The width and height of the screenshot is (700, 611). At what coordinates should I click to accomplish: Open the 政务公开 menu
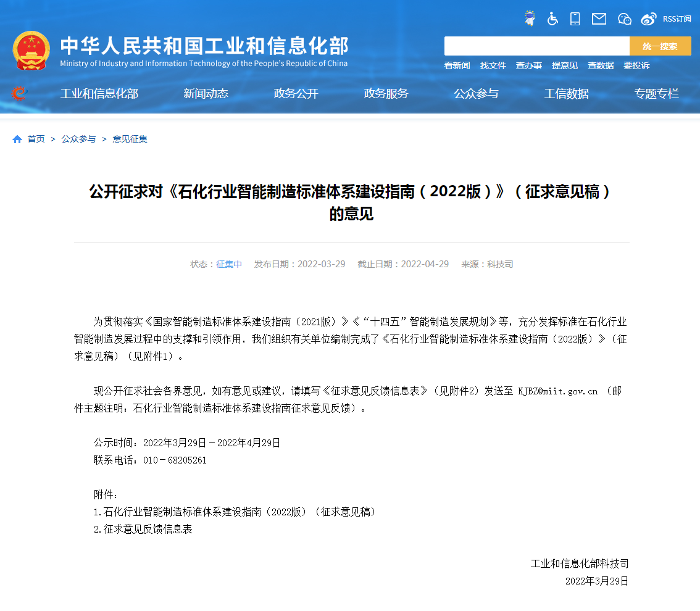296,93
